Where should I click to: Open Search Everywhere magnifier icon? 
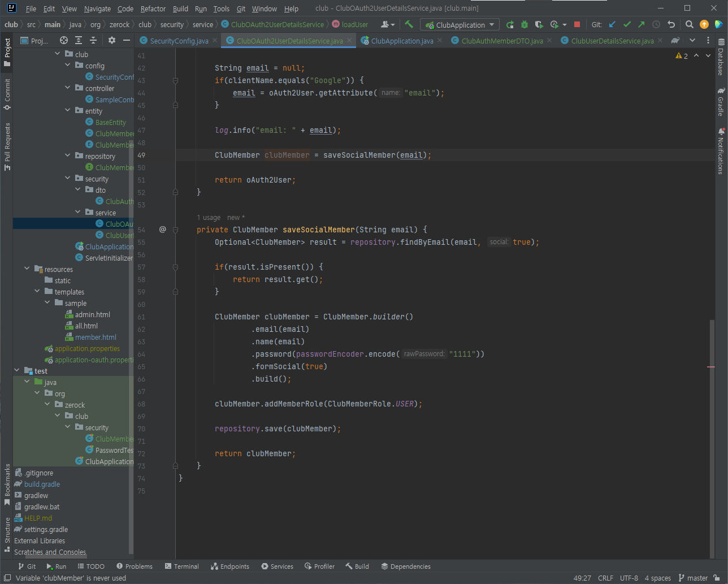[x=690, y=24]
